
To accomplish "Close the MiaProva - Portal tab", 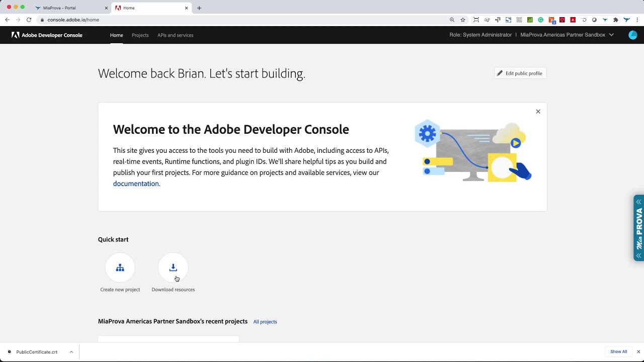I will click(x=106, y=8).
